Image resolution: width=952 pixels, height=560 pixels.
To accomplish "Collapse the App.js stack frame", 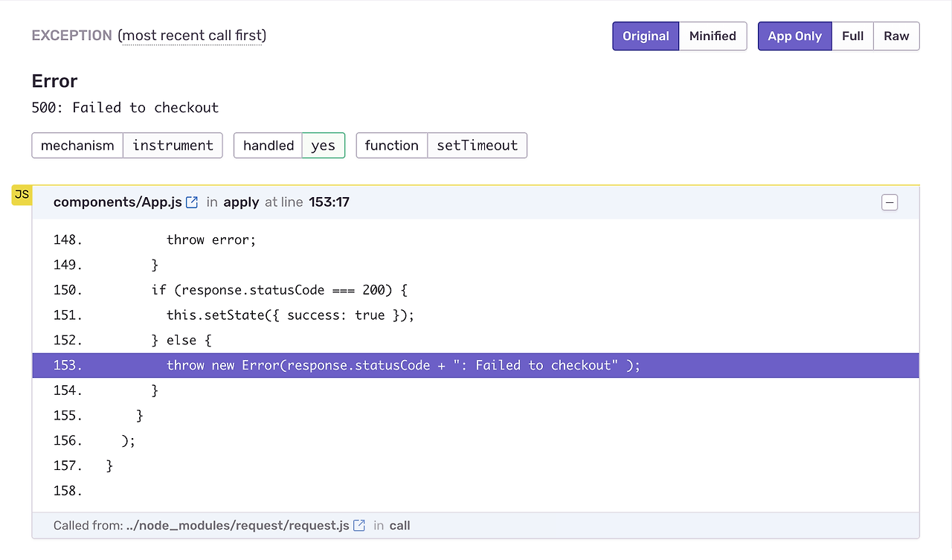I will 889,202.
